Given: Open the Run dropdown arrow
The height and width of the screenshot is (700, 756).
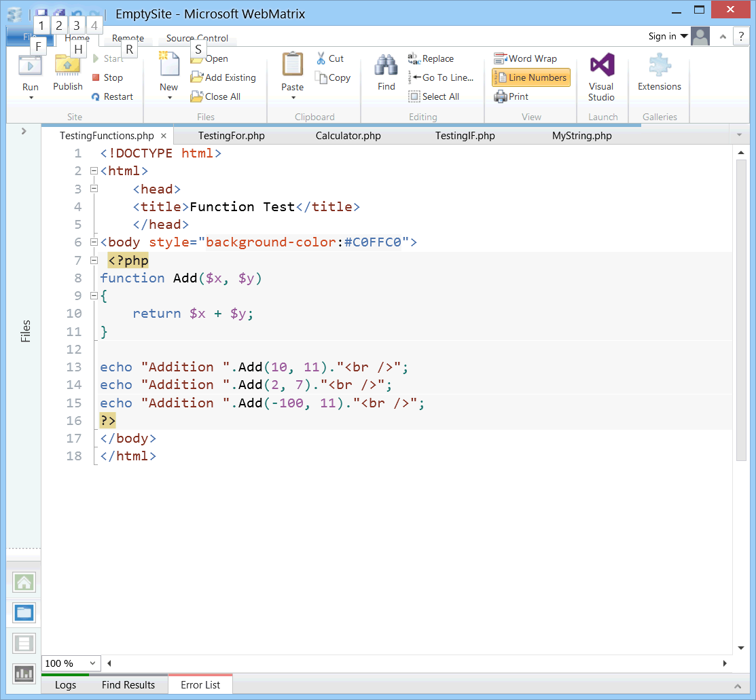Looking at the screenshot, I should 31,98.
